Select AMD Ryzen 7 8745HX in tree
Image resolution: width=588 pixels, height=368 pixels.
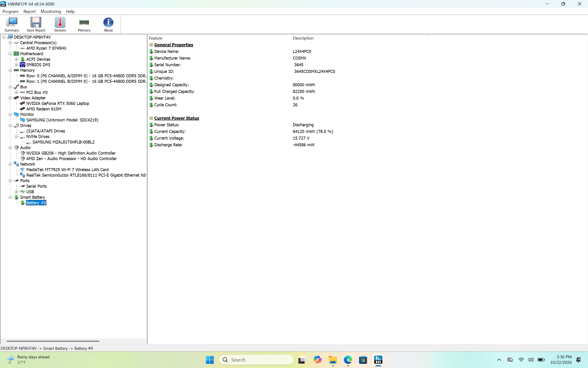pyautogui.click(x=46, y=48)
